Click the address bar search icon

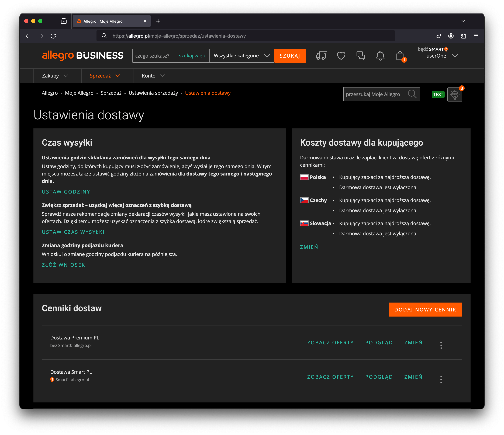(x=104, y=36)
